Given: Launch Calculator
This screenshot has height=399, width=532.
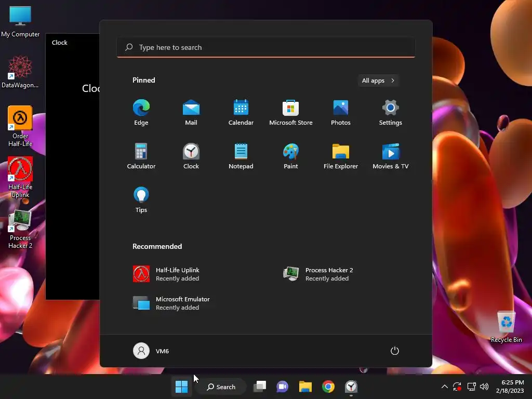Looking at the screenshot, I should (141, 156).
